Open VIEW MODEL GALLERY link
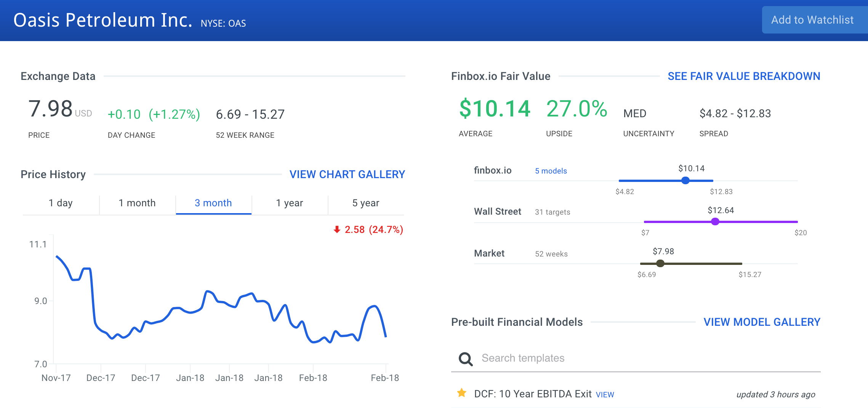 pos(762,322)
